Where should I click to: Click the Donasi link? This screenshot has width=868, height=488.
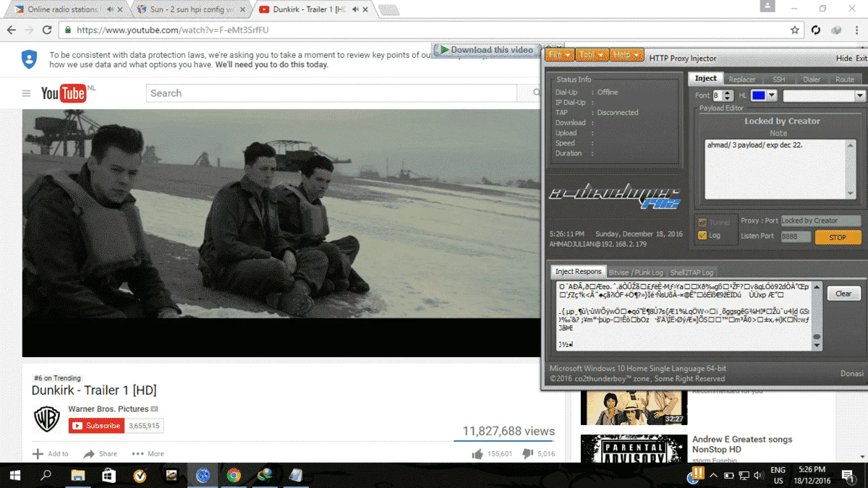[851, 374]
